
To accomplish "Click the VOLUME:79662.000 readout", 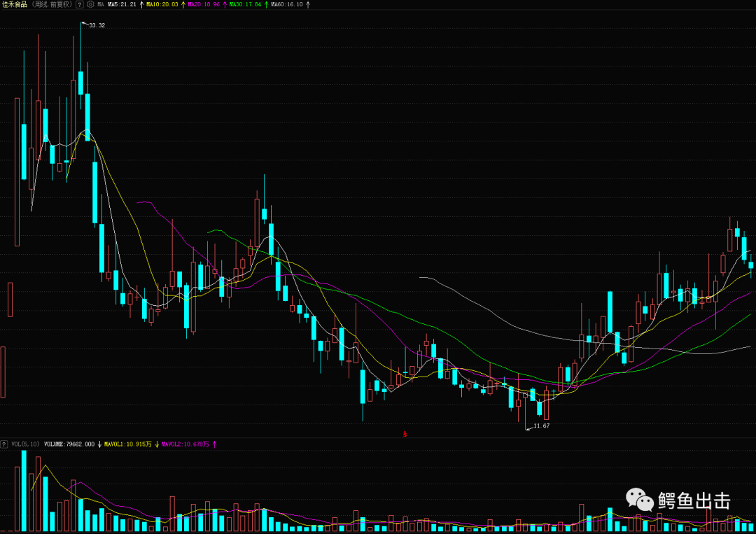I will 69,444.
